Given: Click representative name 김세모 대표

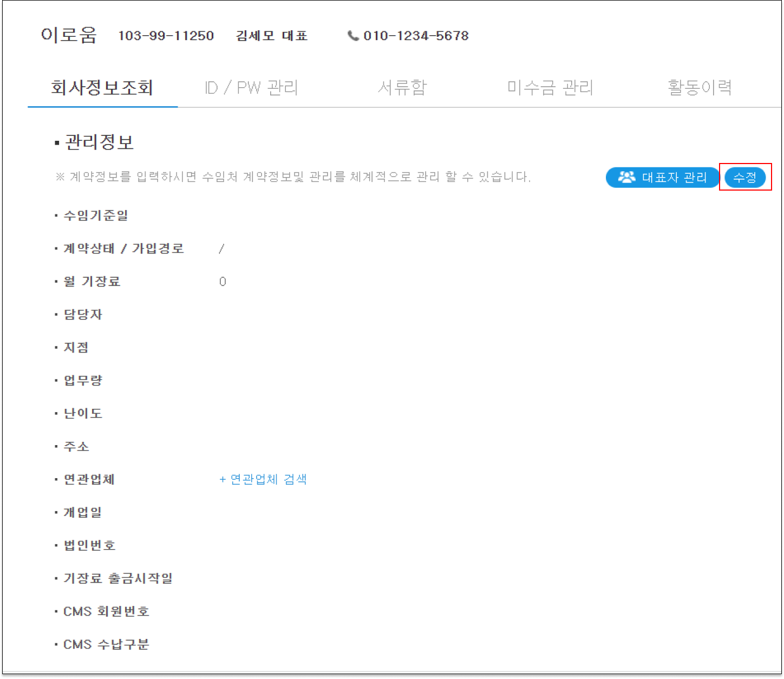Looking at the screenshot, I should pyautogui.click(x=272, y=36).
